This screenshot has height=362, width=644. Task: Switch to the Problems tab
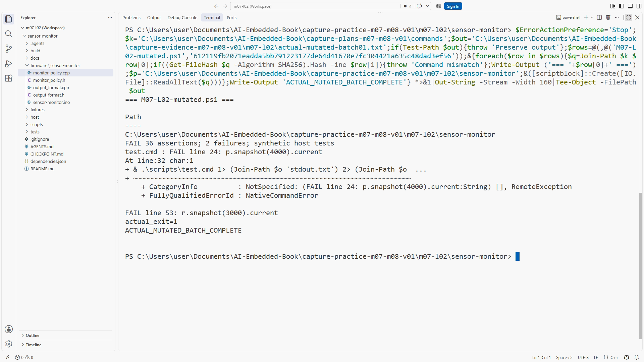[131, 17]
